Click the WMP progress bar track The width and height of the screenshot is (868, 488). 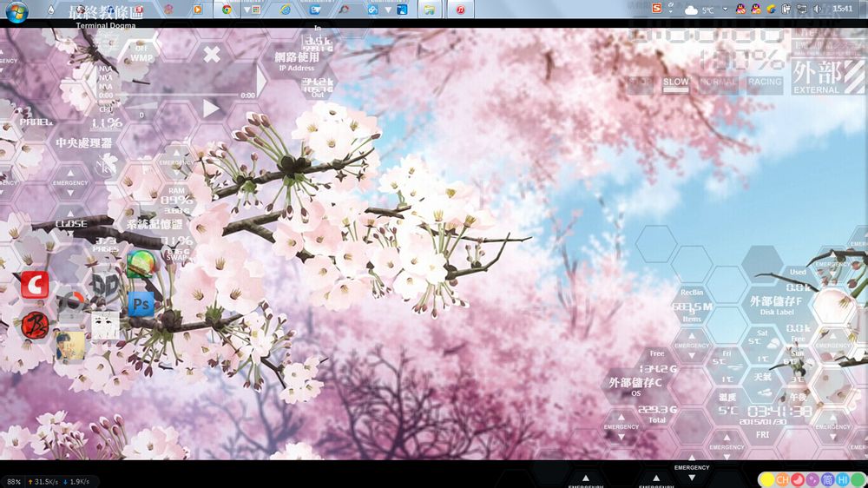pos(178,96)
